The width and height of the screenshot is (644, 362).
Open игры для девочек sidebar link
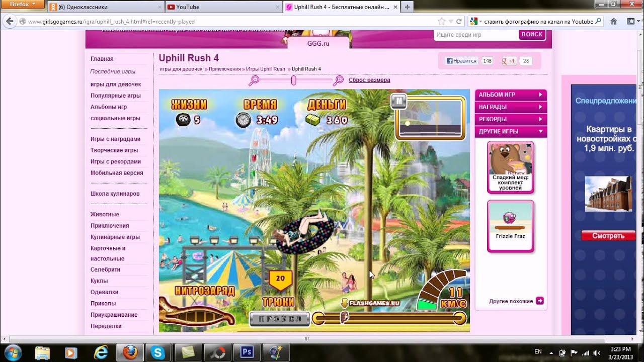[116, 84]
